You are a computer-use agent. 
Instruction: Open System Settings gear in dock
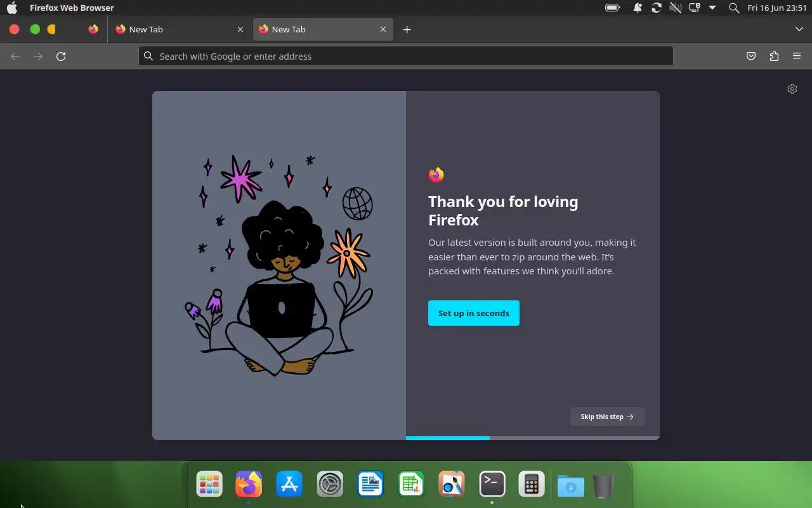tap(330, 485)
